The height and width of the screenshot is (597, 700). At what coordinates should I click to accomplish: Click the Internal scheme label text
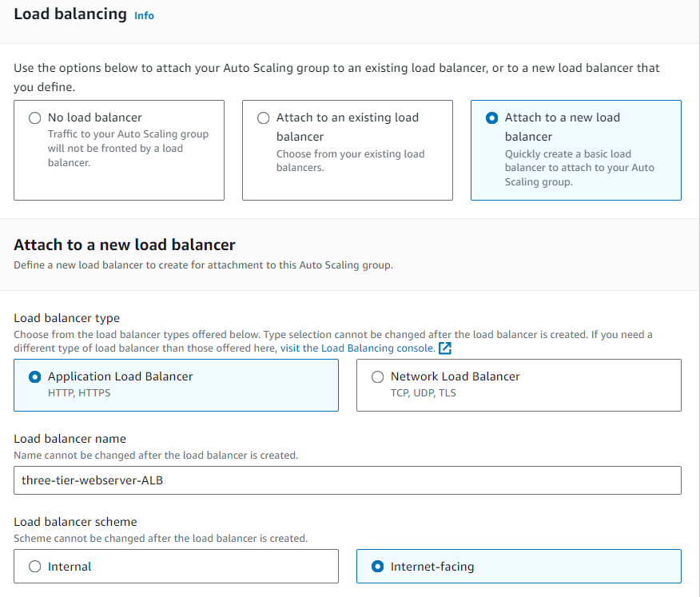(70, 567)
